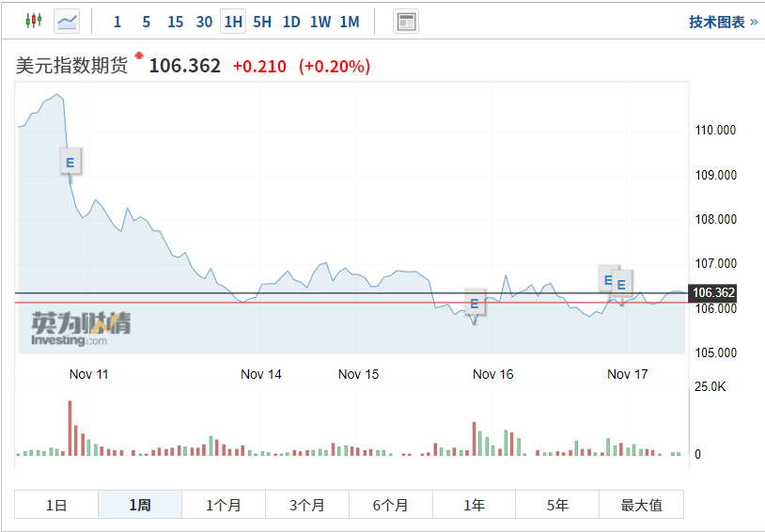This screenshot has height=532, width=765.
Task: Open the 技术图表 link
Action: coord(723,22)
